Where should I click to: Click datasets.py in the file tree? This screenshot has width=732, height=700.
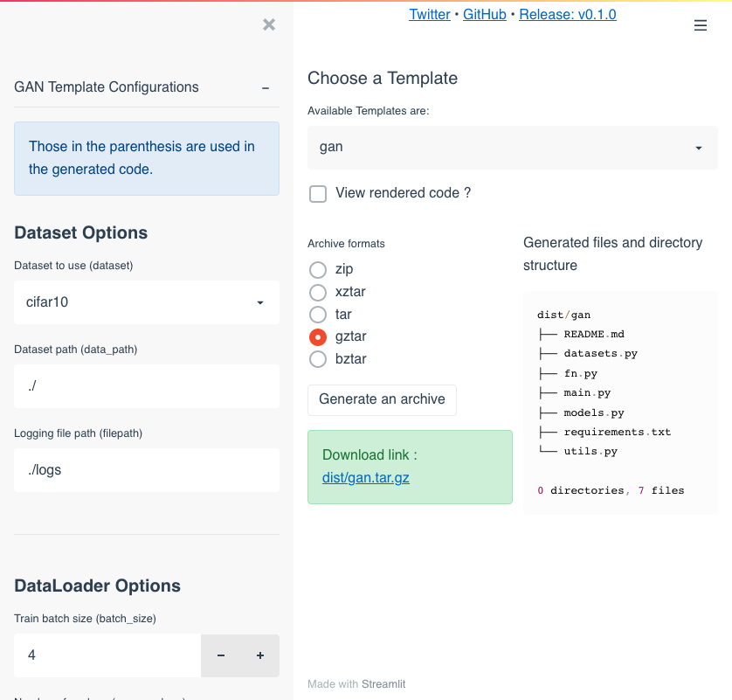click(600, 354)
